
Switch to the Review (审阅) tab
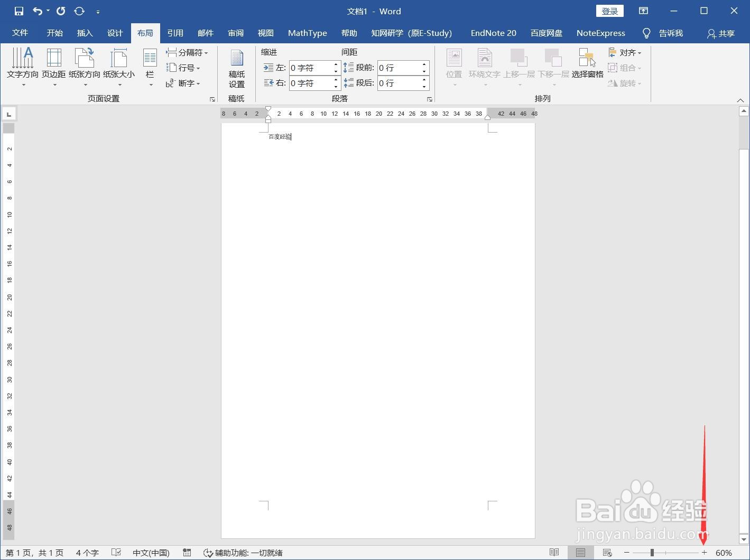coord(236,33)
